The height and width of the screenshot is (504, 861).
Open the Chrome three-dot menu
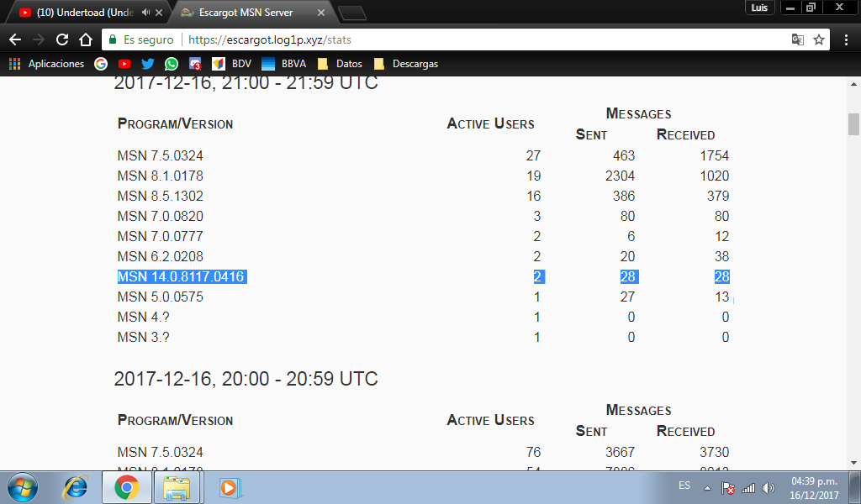coord(846,39)
